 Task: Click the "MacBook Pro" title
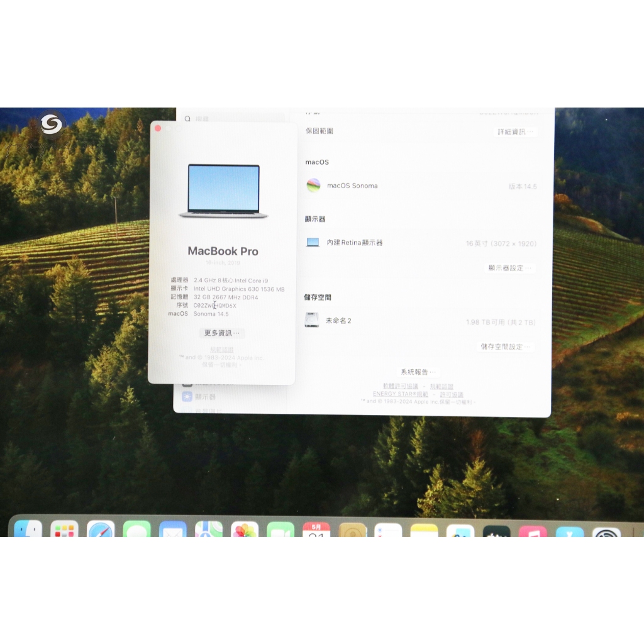click(223, 251)
